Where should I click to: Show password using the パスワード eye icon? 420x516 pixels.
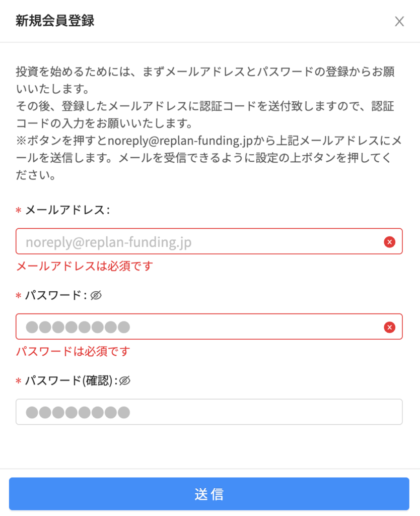pos(96,295)
